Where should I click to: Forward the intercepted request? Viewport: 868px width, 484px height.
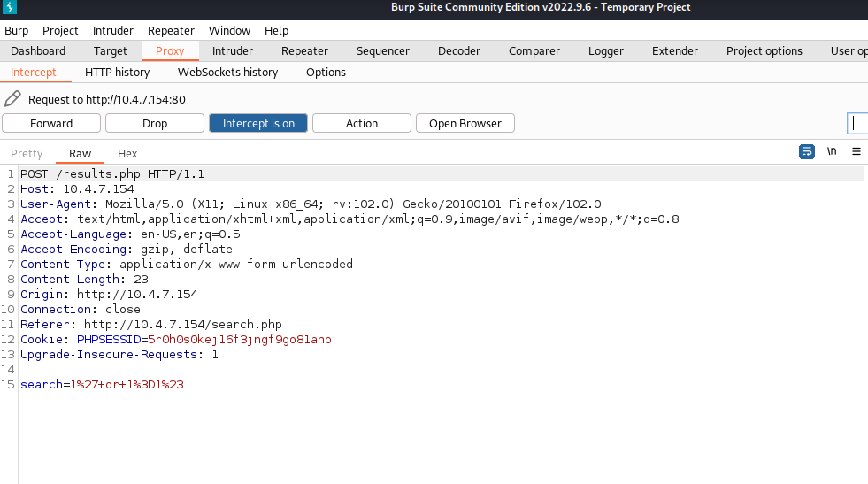[51, 123]
